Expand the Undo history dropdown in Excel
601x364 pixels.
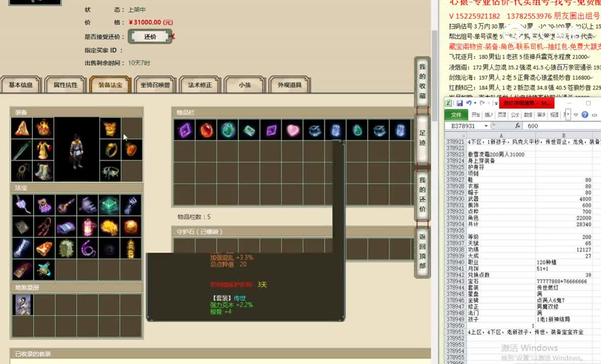pyautogui.click(x=475, y=103)
